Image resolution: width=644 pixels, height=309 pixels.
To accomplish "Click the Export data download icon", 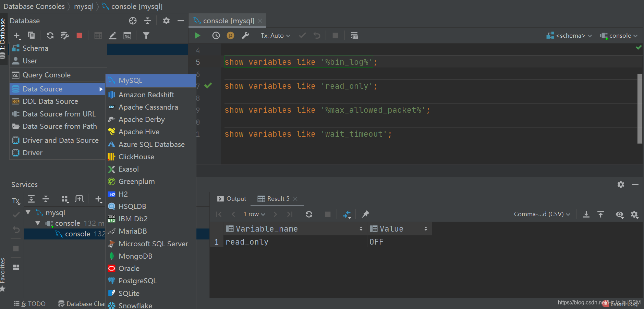I will (586, 214).
